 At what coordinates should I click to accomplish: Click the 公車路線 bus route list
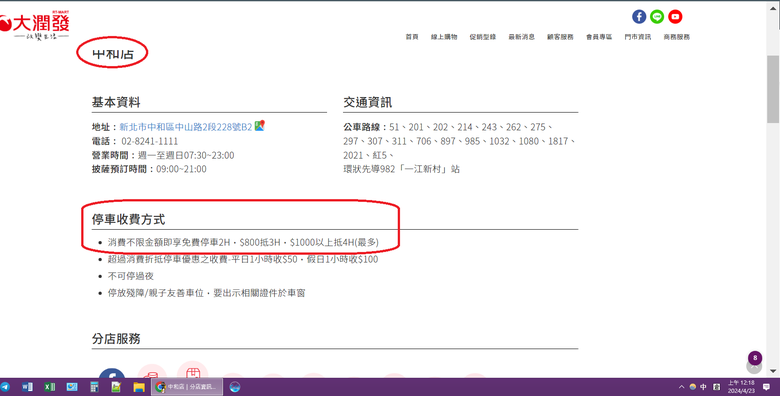coord(460,141)
